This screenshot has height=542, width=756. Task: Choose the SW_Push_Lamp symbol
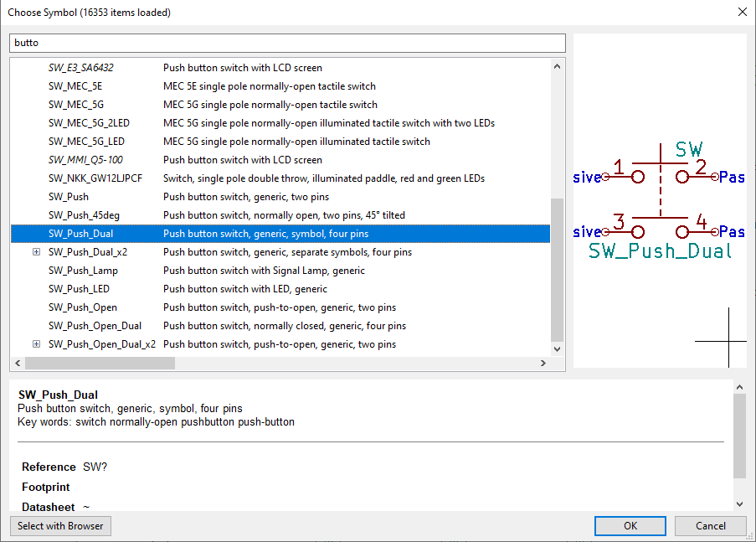click(x=83, y=271)
